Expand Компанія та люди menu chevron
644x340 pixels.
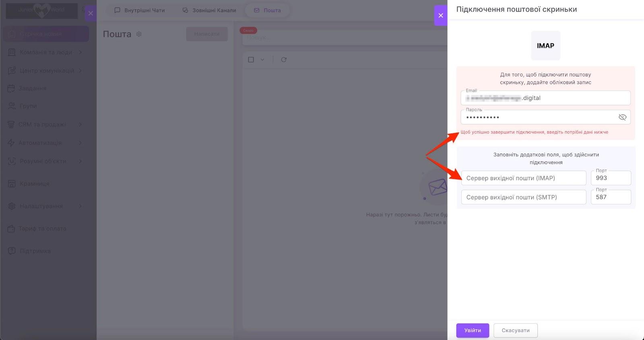point(80,52)
